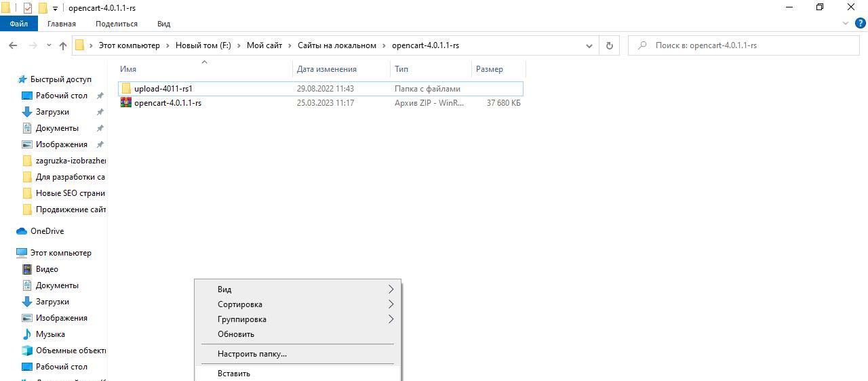
Task: Select the opencart-4.0.1.1-rs ZIP archive icon
Action: [x=126, y=103]
